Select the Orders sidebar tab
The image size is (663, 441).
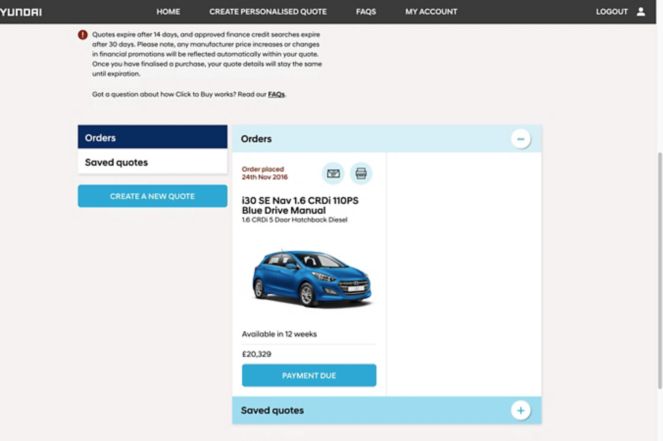point(152,137)
